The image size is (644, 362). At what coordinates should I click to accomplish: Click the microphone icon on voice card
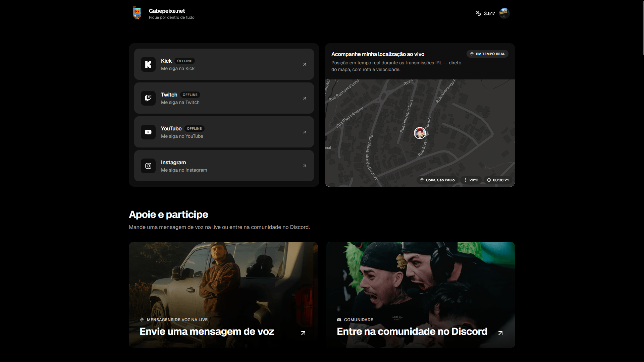coord(142,320)
